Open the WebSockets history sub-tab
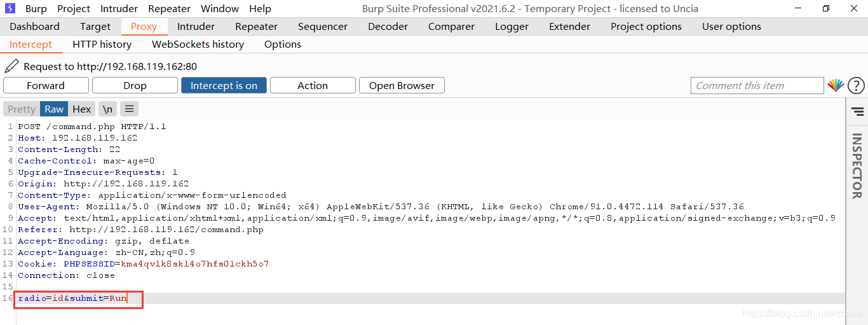This screenshot has height=325, width=868. pyautogui.click(x=198, y=44)
